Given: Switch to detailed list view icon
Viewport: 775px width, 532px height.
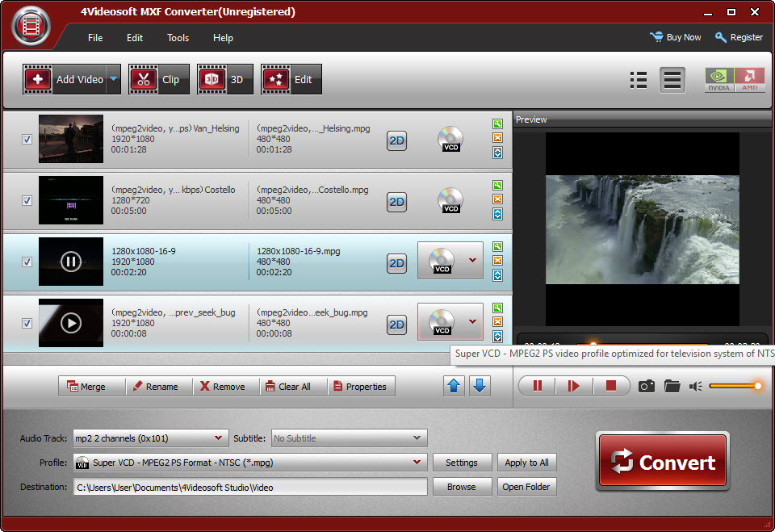Looking at the screenshot, I should [672, 80].
